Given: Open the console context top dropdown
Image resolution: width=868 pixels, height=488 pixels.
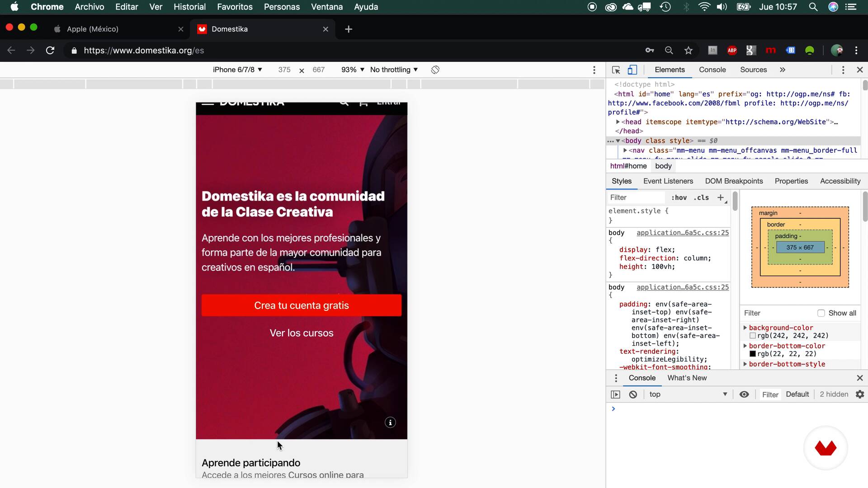Looking at the screenshot, I should pyautogui.click(x=688, y=394).
